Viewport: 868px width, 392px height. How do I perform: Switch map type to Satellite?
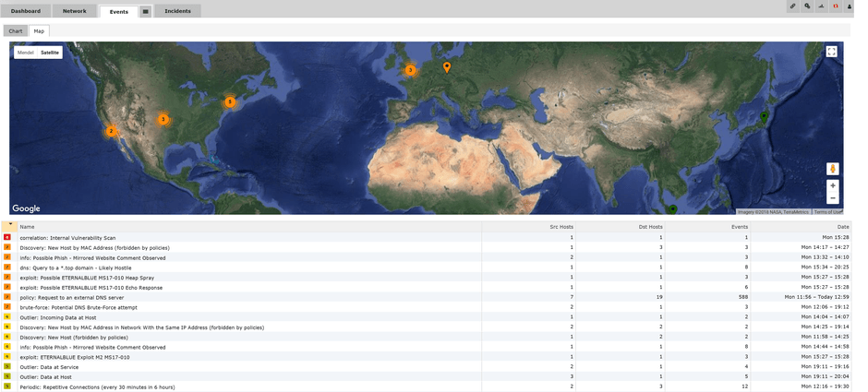tap(50, 53)
